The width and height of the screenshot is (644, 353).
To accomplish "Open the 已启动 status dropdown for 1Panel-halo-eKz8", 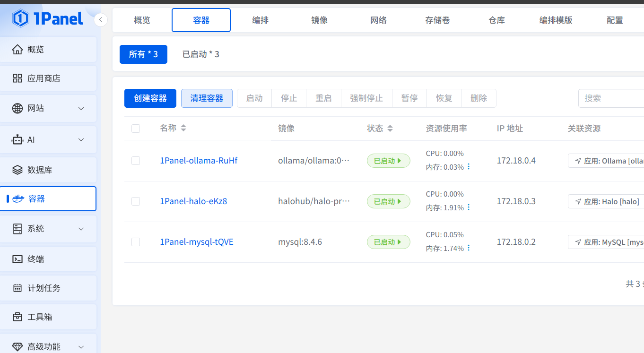I will [x=389, y=201].
